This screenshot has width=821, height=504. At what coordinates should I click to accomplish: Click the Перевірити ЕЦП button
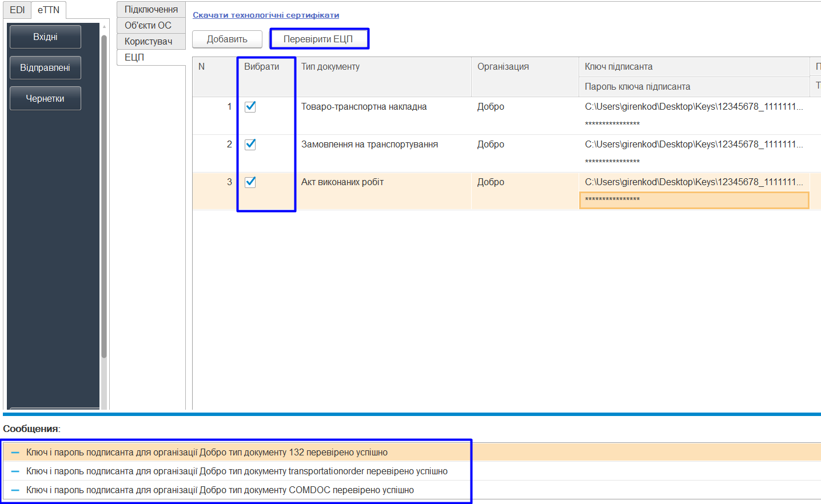(x=318, y=39)
